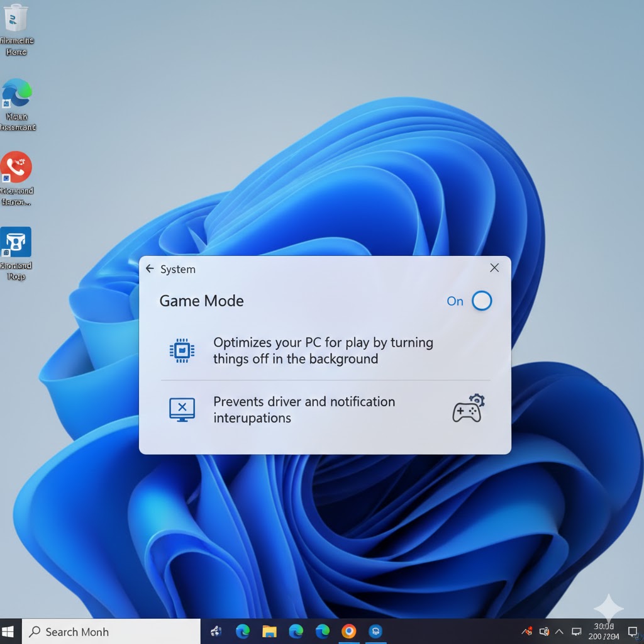Close the Game Mode panel

click(494, 268)
